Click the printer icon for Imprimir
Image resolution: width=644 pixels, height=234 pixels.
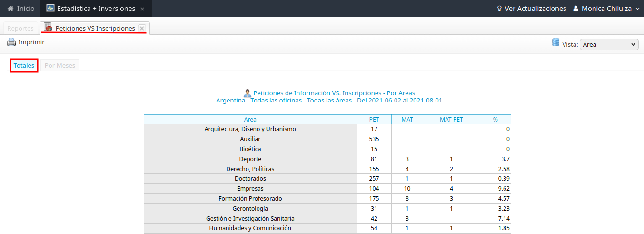pyautogui.click(x=11, y=42)
